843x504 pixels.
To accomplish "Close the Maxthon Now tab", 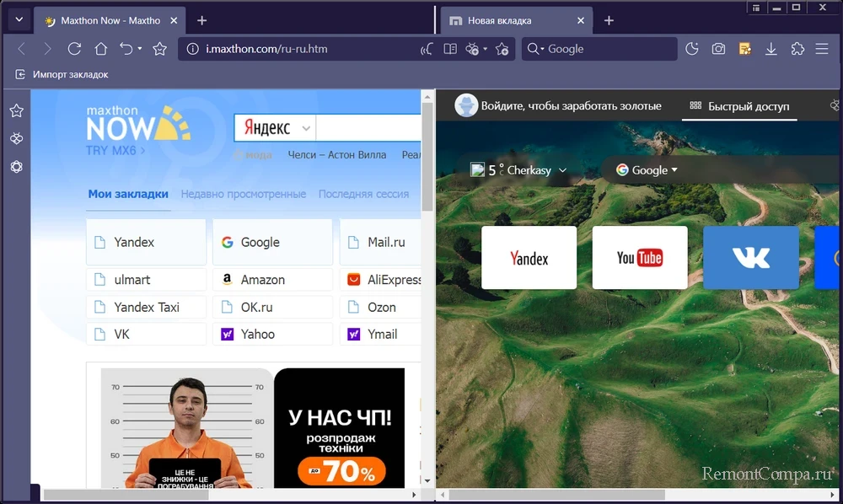I will point(174,20).
